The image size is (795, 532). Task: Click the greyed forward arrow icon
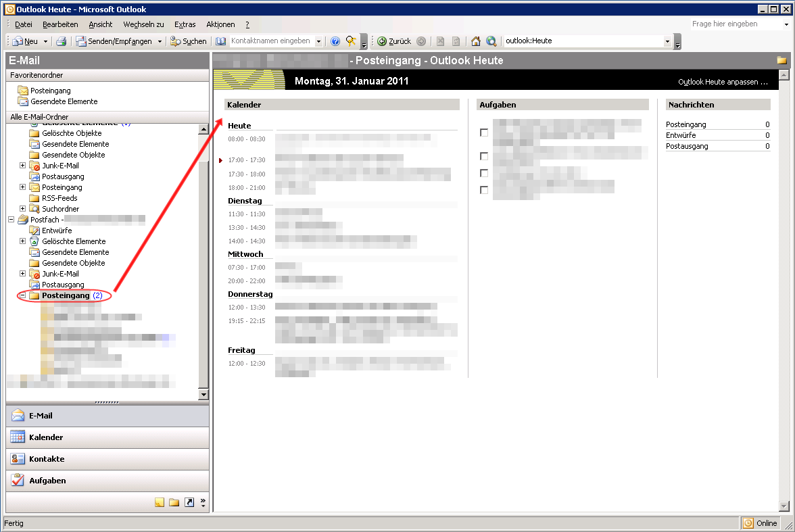(x=420, y=41)
